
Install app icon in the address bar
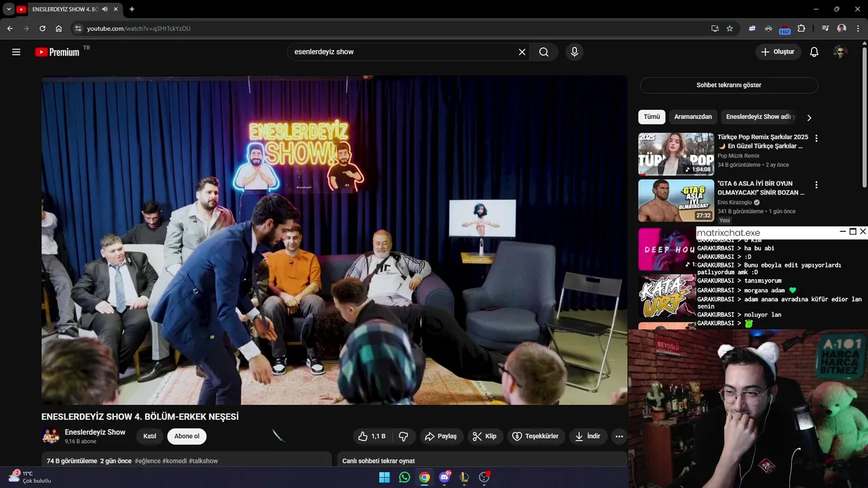tap(715, 28)
